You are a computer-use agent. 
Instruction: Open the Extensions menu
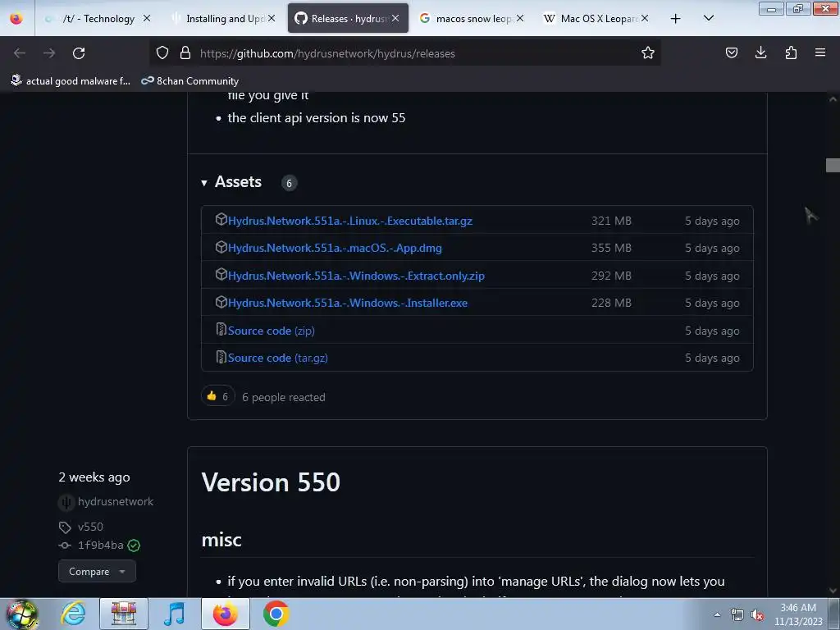pyautogui.click(x=791, y=52)
